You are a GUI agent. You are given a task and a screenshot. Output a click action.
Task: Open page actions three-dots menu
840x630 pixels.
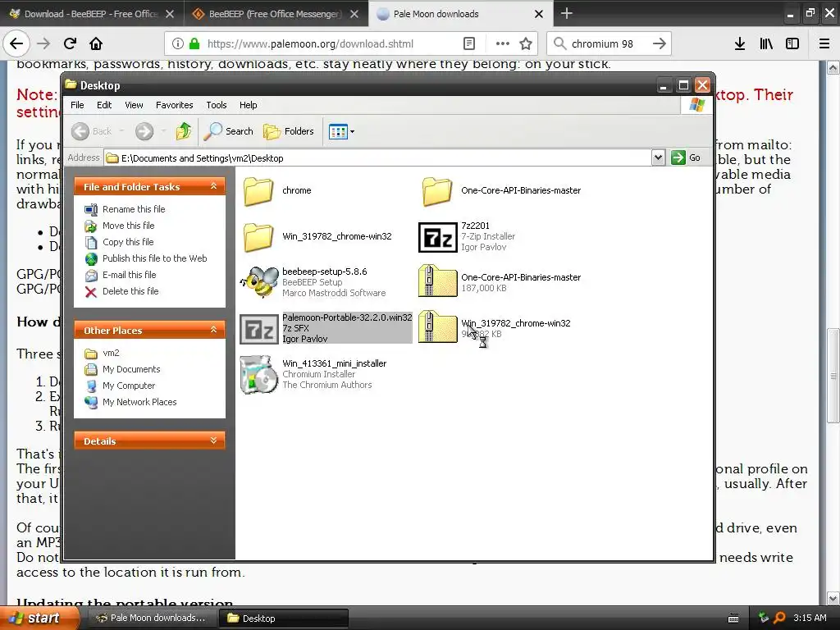tap(502, 43)
